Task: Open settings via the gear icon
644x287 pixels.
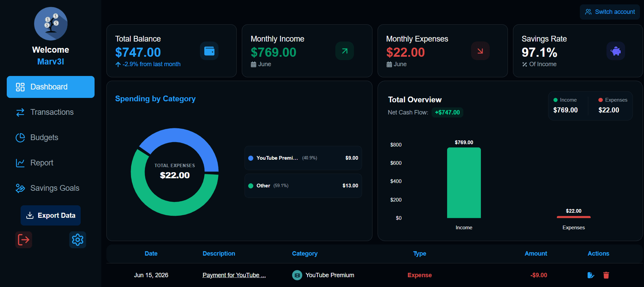Action: 78,240
